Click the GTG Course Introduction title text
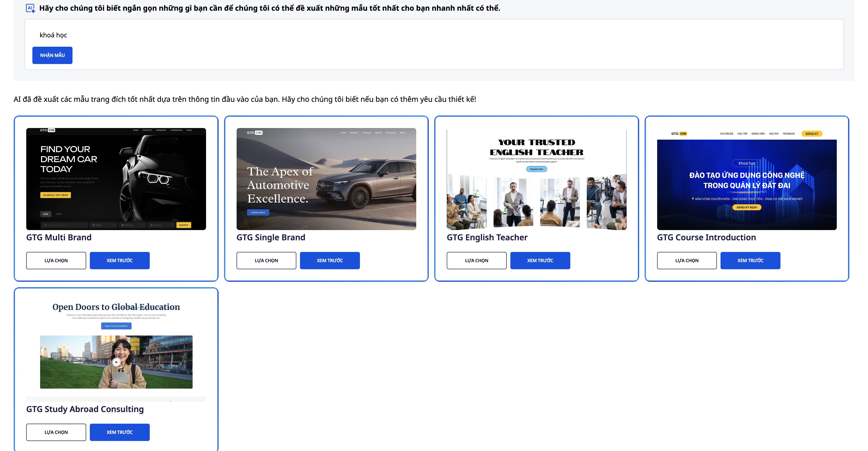 (706, 237)
